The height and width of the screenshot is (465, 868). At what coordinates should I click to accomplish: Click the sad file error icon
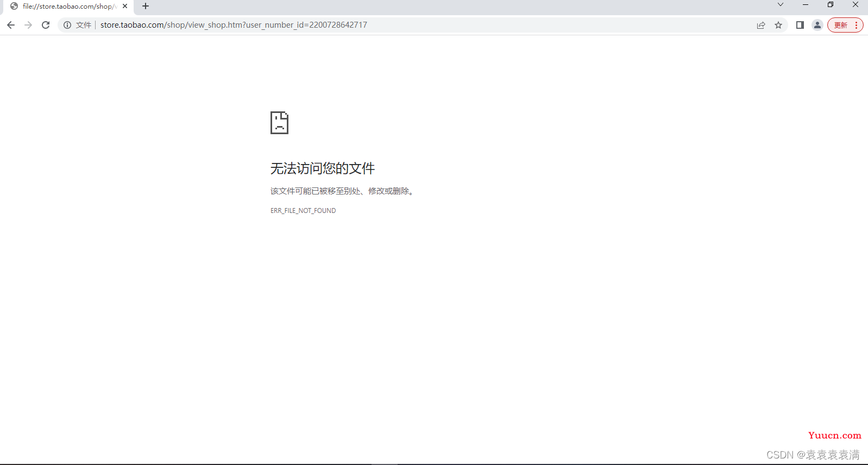pyautogui.click(x=279, y=123)
